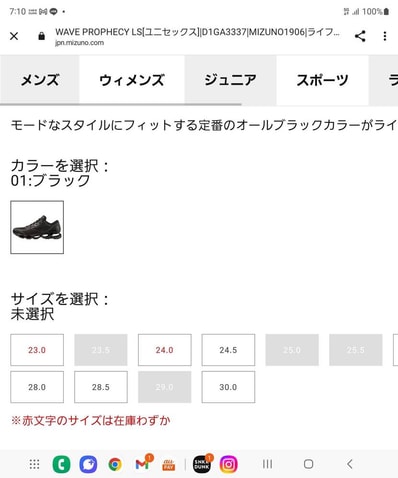The image size is (398, 478).
Task: Launch Chrome from the taskbar
Action: (115, 464)
